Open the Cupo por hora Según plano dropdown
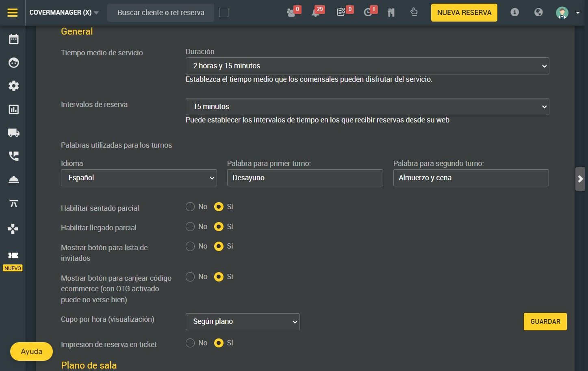Viewport: 588px width, 371px height. [243, 321]
